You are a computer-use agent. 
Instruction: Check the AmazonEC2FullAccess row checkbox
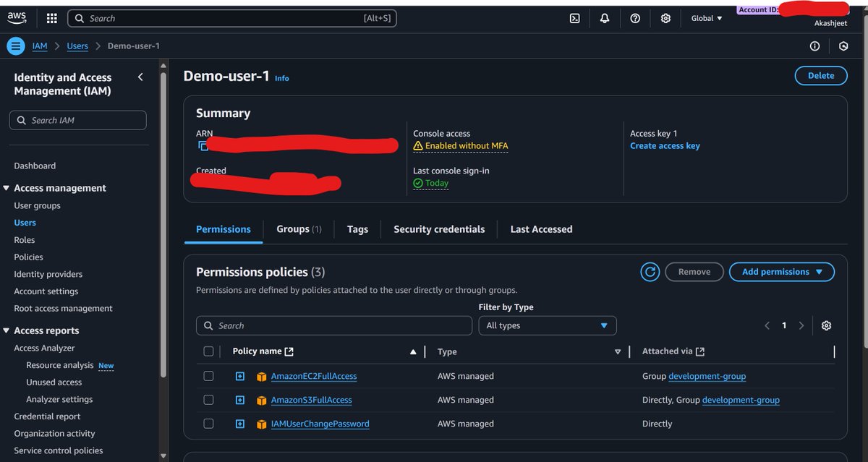[x=208, y=376]
